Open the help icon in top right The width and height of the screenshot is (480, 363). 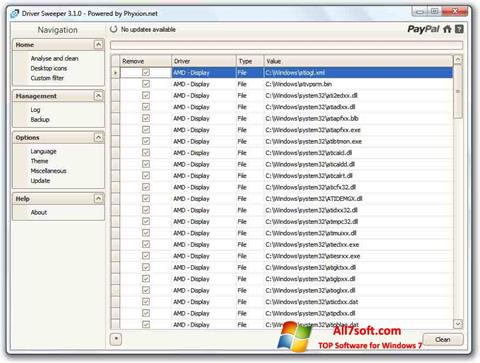coord(459,29)
